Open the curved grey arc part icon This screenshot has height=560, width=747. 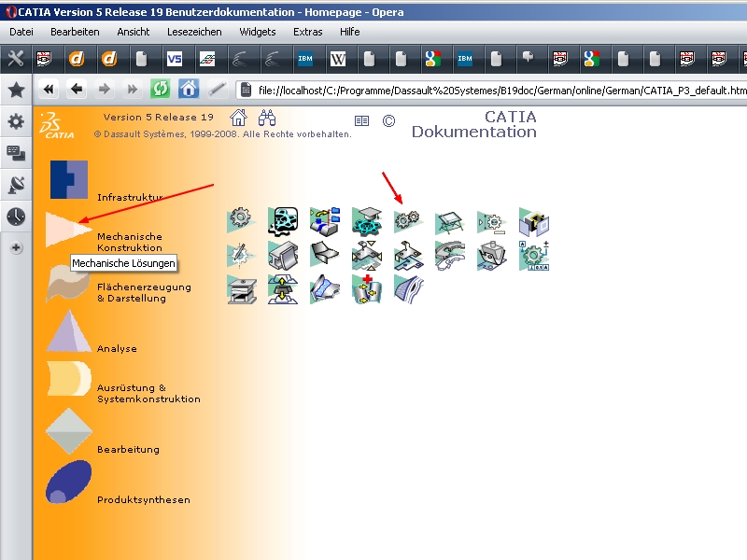pyautogui.click(x=450, y=256)
